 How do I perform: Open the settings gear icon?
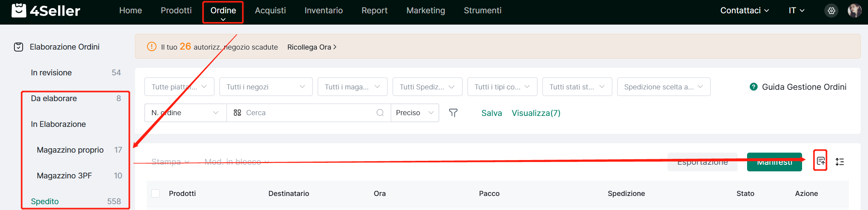tap(831, 11)
